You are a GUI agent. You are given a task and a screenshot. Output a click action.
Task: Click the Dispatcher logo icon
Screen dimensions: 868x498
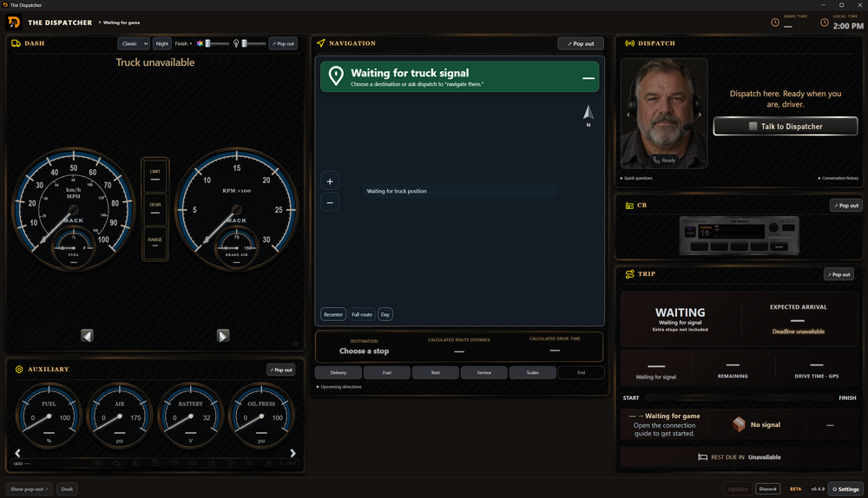point(14,23)
